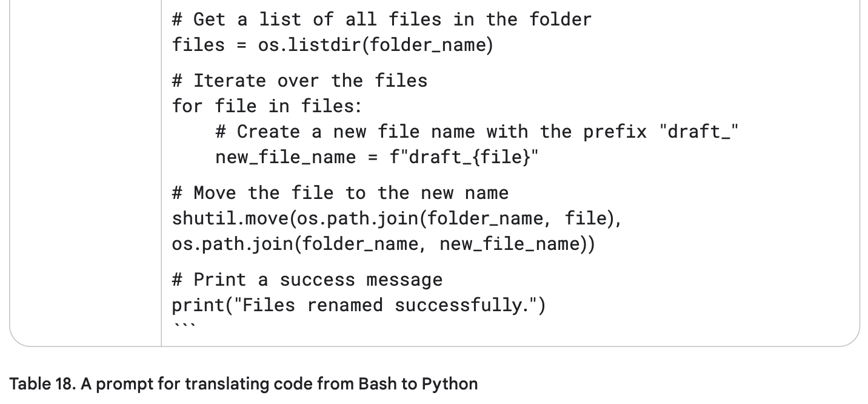Click the "for file in files:" line
868x404 pixels.
pyautogui.click(x=267, y=106)
